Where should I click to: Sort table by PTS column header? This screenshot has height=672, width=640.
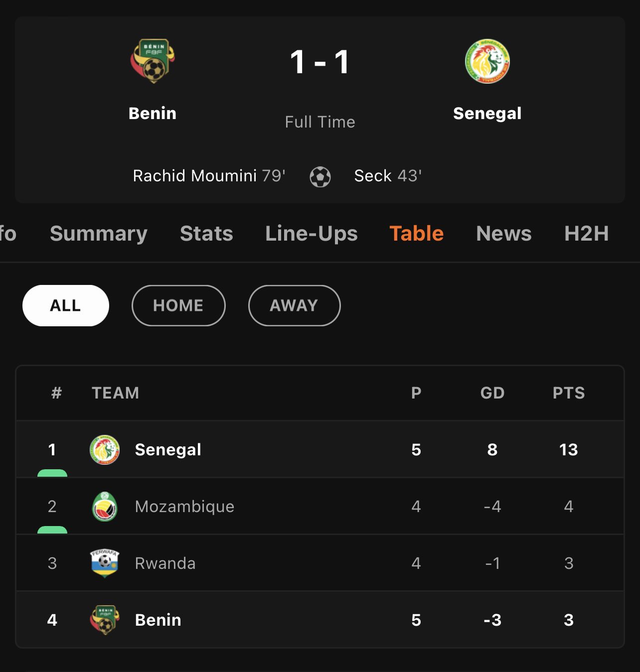pyautogui.click(x=569, y=393)
